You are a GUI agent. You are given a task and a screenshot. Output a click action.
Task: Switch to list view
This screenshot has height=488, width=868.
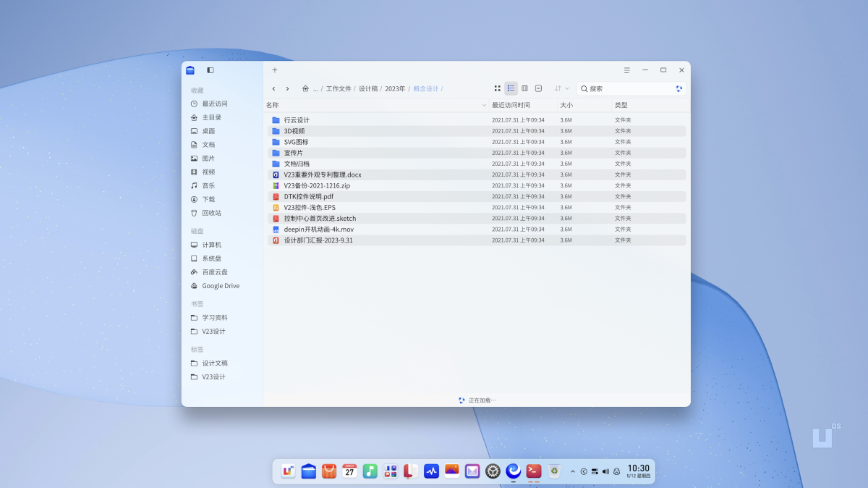point(511,88)
